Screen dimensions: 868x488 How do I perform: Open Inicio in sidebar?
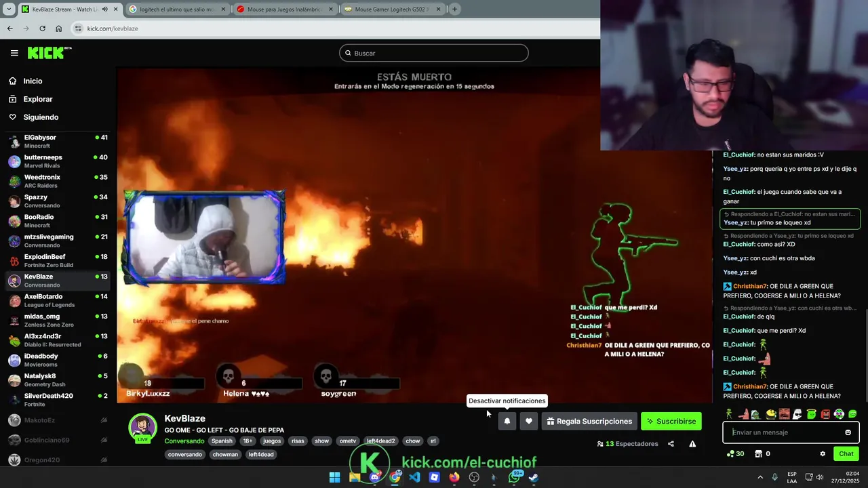point(33,81)
